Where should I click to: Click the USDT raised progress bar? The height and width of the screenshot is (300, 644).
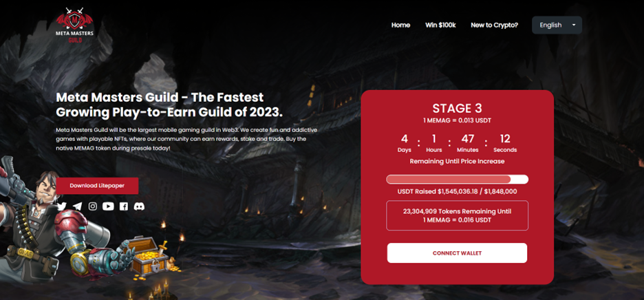(457, 180)
